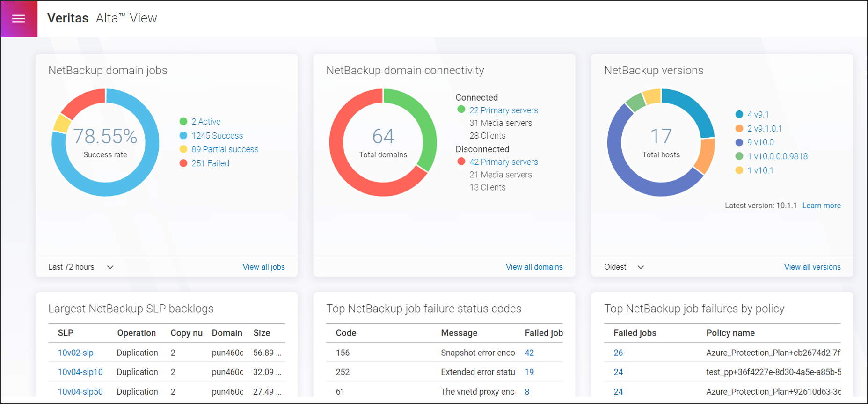Click View all versions link
The height and width of the screenshot is (404, 868).
[x=812, y=267]
